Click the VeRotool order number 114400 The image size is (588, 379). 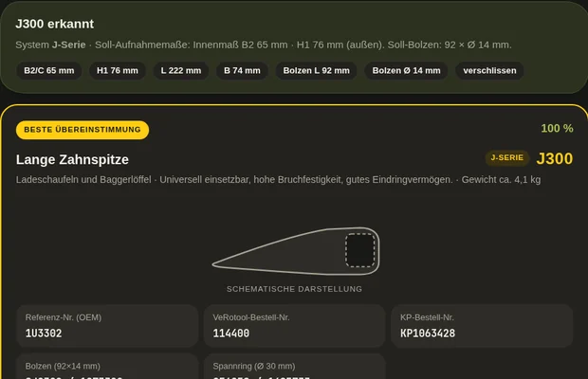(231, 333)
